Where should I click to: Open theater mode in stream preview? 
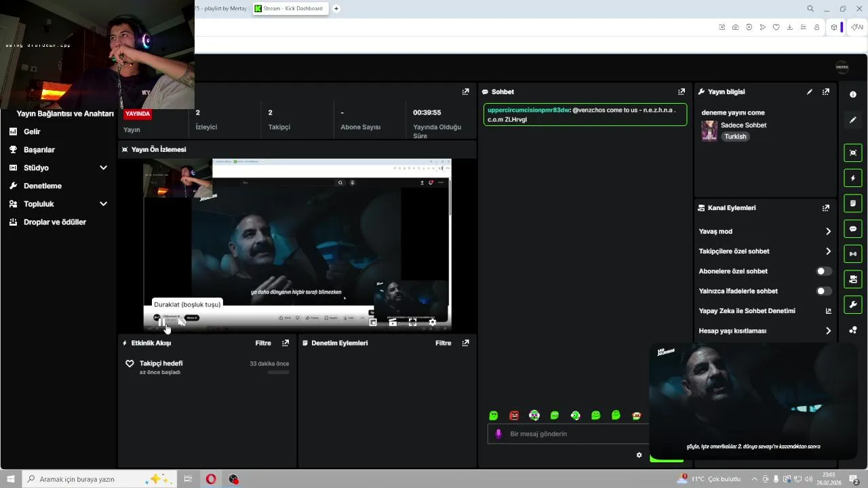(393, 323)
